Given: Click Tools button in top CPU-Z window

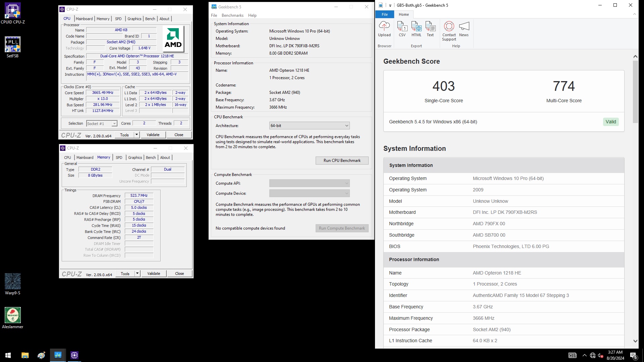Looking at the screenshot, I should (124, 135).
